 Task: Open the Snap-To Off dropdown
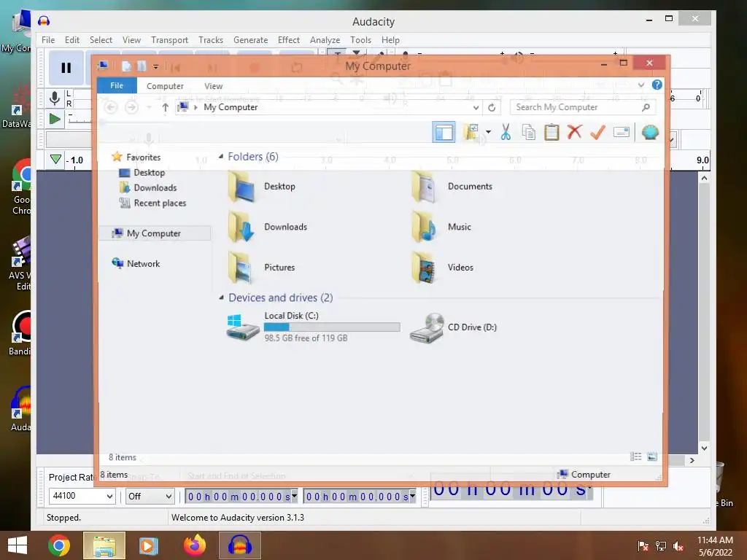[x=169, y=496]
